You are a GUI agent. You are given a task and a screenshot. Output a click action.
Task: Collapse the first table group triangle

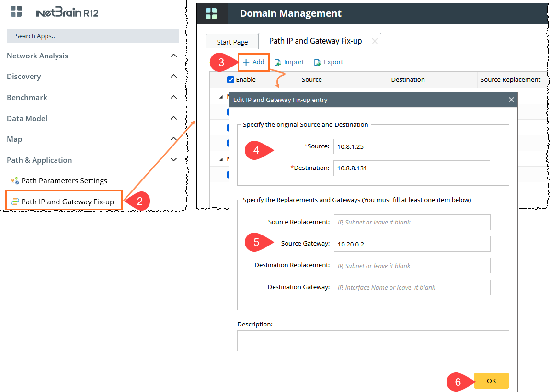221,97
